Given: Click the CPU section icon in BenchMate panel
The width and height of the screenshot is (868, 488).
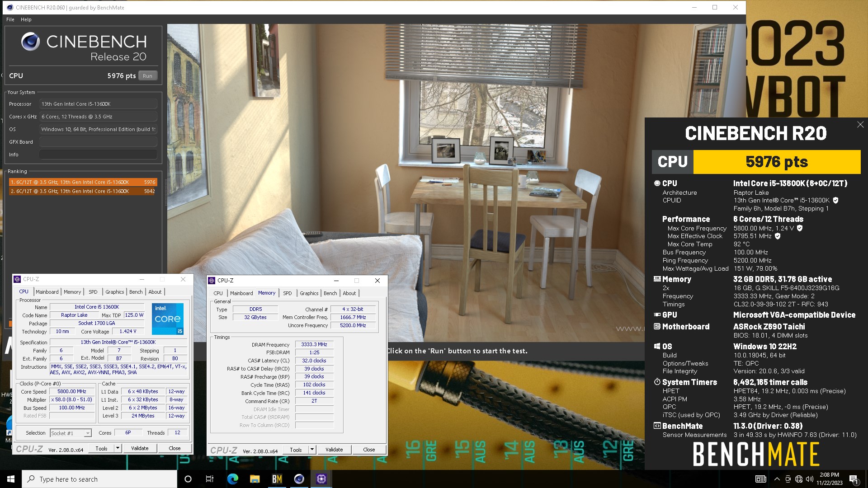Looking at the screenshot, I should pyautogui.click(x=657, y=183).
